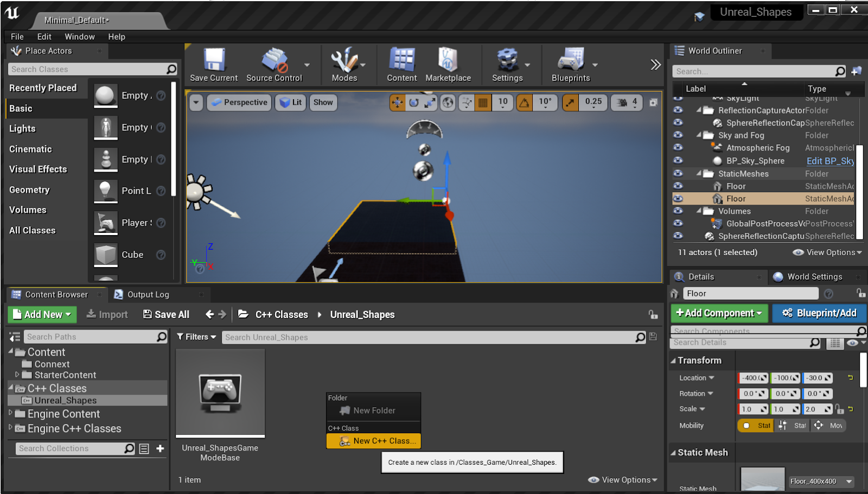Screen dimensions: 868x494
Task: Click the Location X value field
Action: [753, 378]
